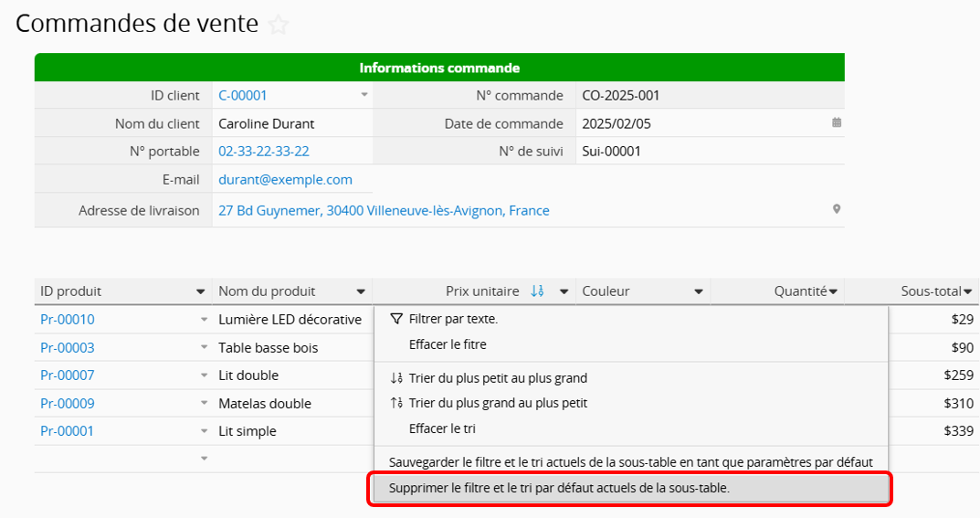Select Trier du plus petit au plus grand
This screenshot has height=518, width=980.
[x=498, y=378]
